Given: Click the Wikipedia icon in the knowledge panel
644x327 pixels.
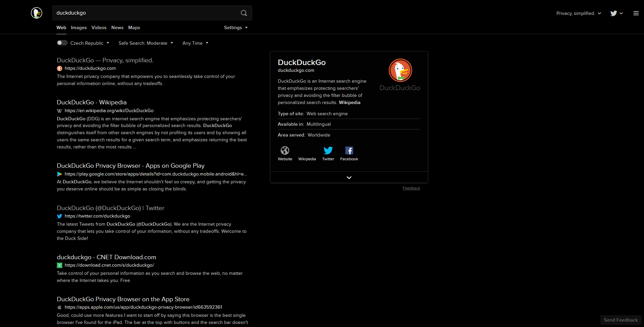Looking at the screenshot, I should coord(307,150).
